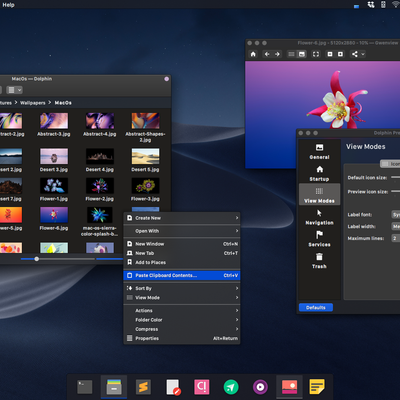Select Flower-3.jpg file
Screen dimensions: 400x400
[x=145, y=189]
